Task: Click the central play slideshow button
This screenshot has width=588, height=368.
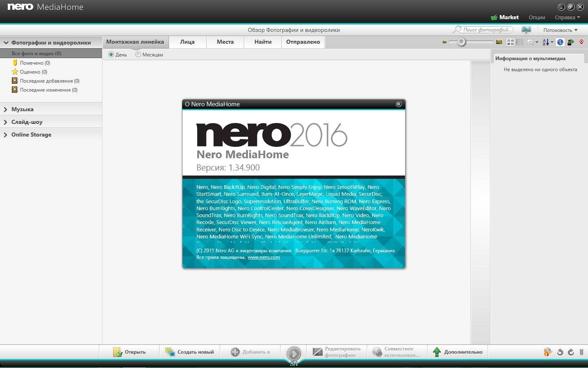Action: pyautogui.click(x=294, y=353)
